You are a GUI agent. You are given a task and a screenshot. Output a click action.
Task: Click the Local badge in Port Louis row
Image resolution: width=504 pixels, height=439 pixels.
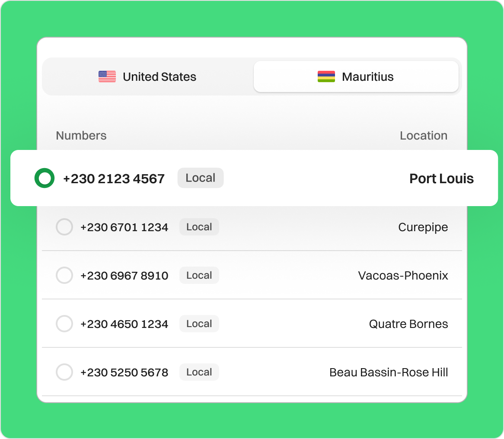[x=201, y=178]
